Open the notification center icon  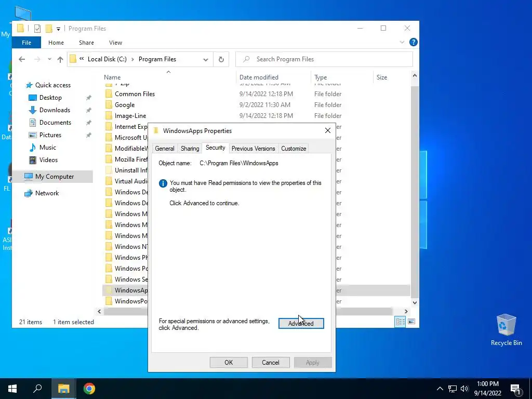[515, 389]
